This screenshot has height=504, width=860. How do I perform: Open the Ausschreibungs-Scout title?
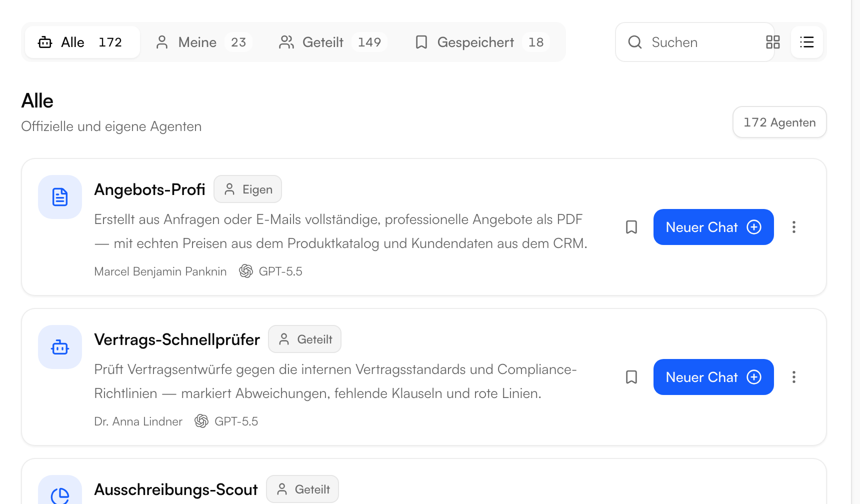(176, 489)
